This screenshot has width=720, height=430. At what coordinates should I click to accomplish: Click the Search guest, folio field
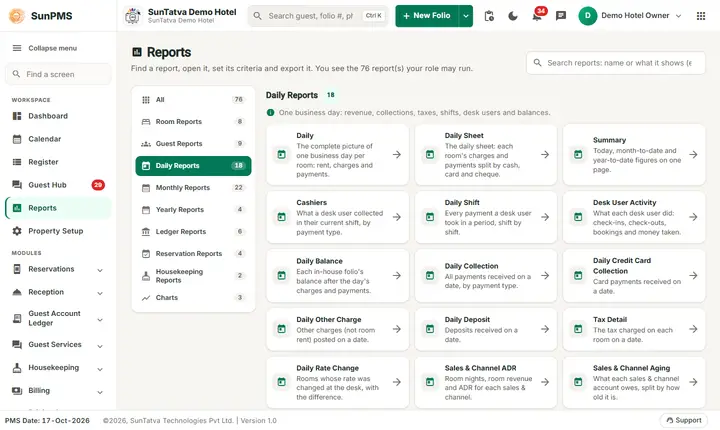(318, 16)
